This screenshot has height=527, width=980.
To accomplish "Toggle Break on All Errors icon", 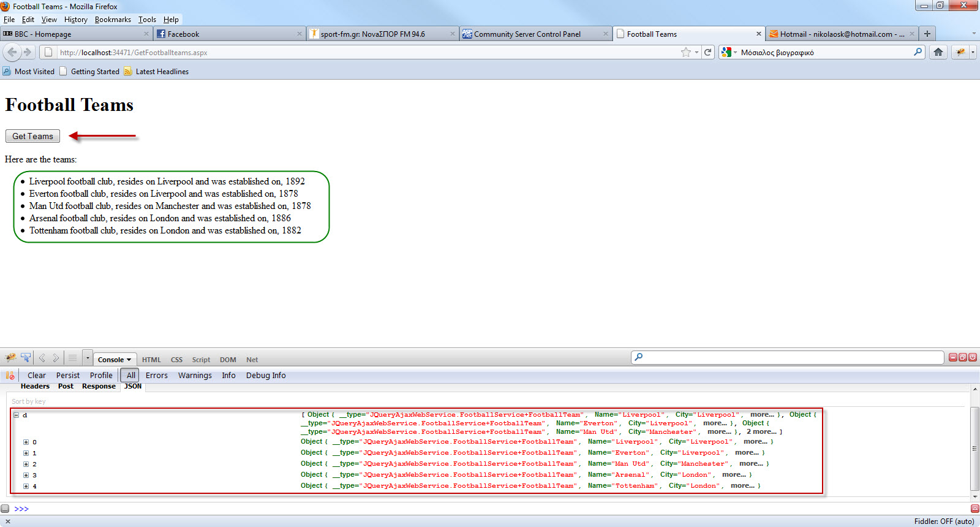I will [x=10, y=375].
